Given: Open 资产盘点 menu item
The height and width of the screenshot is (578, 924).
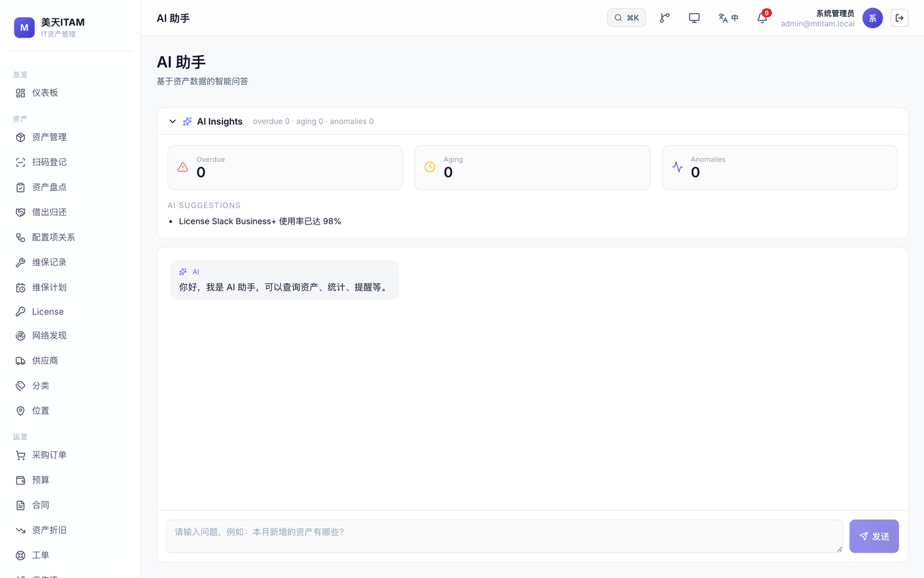Looking at the screenshot, I should tap(70, 188).
